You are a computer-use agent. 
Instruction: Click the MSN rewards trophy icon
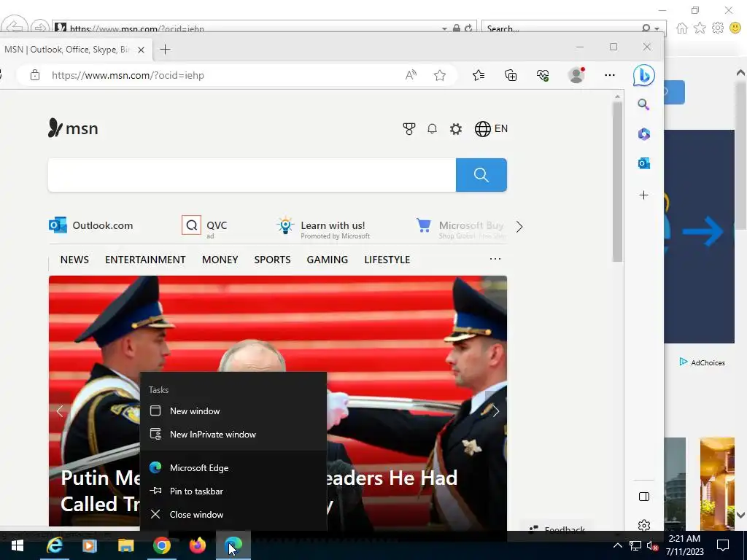click(409, 129)
